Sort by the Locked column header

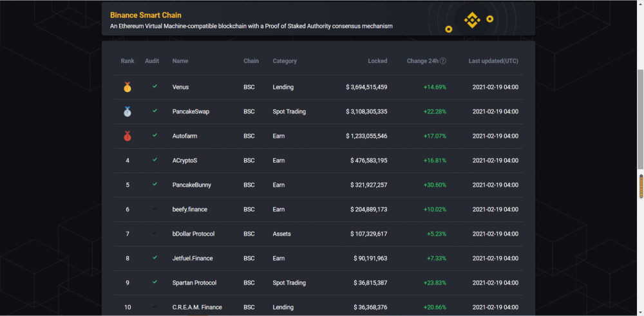[x=377, y=61]
